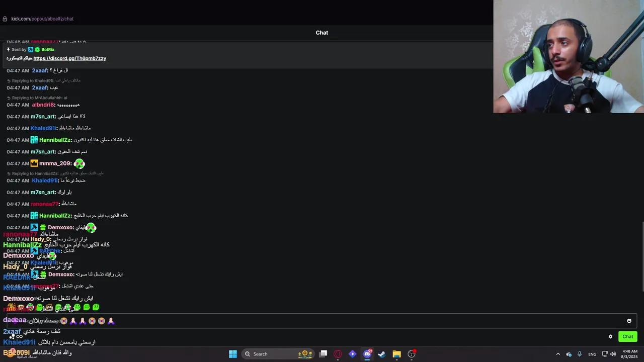
Task: Open the discord.gg/Th6pmb7zzy link
Action: click(x=70, y=58)
